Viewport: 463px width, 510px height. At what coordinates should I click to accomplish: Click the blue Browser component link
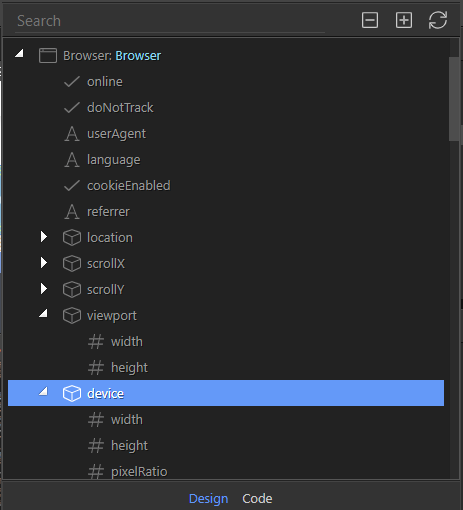click(138, 56)
